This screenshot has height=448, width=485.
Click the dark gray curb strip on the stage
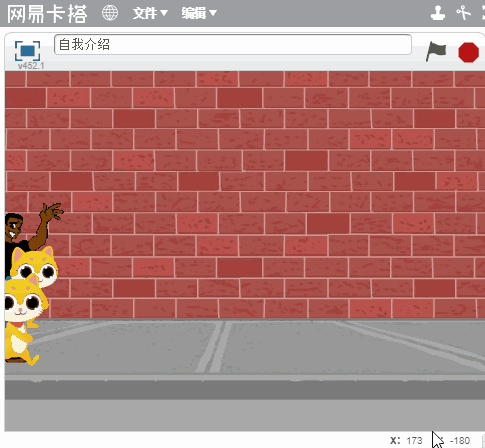(245, 390)
